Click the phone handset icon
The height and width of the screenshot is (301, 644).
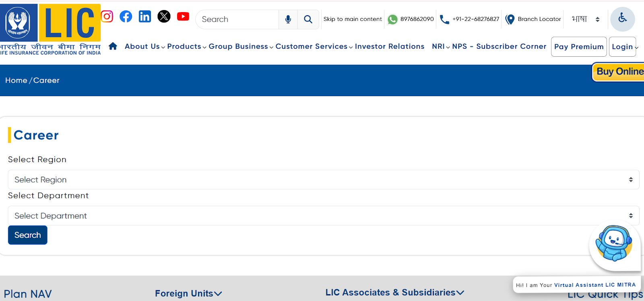point(444,19)
